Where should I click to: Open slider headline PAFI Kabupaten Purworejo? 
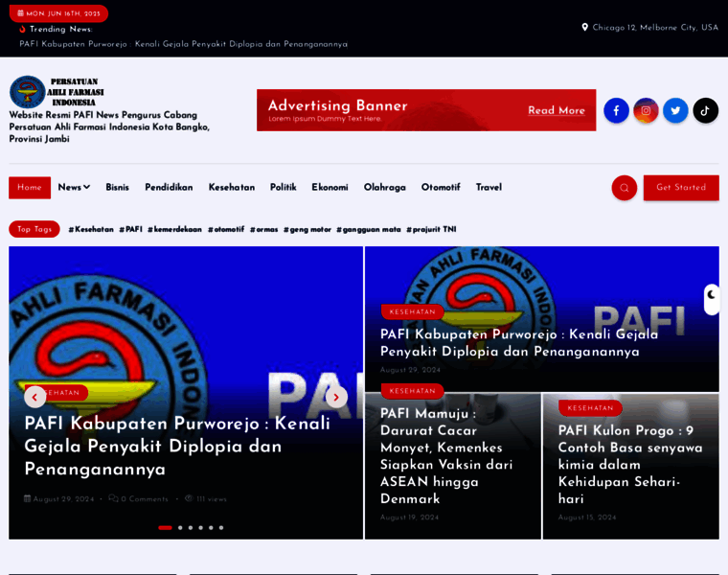coord(177,446)
